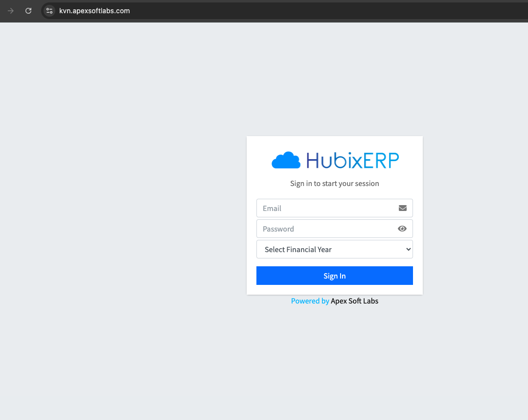Click the Financial Year dropdown chevron arrow
This screenshot has width=528, height=420.
coord(409,249)
